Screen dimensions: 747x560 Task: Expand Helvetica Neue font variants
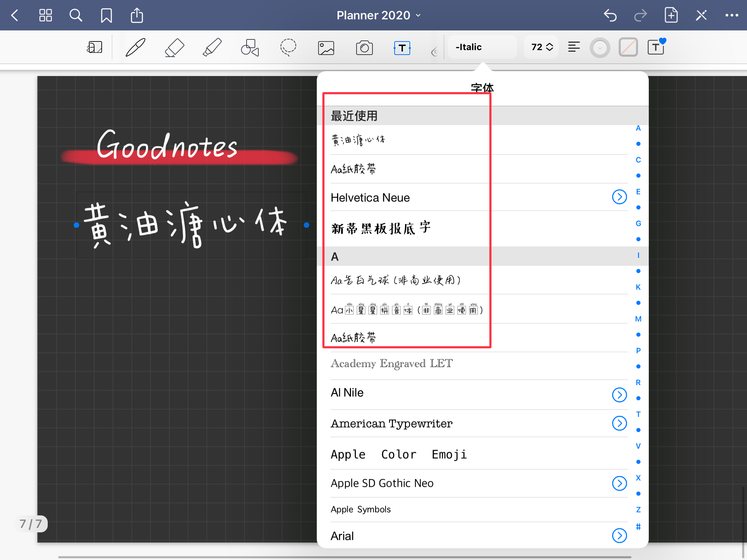[619, 197]
